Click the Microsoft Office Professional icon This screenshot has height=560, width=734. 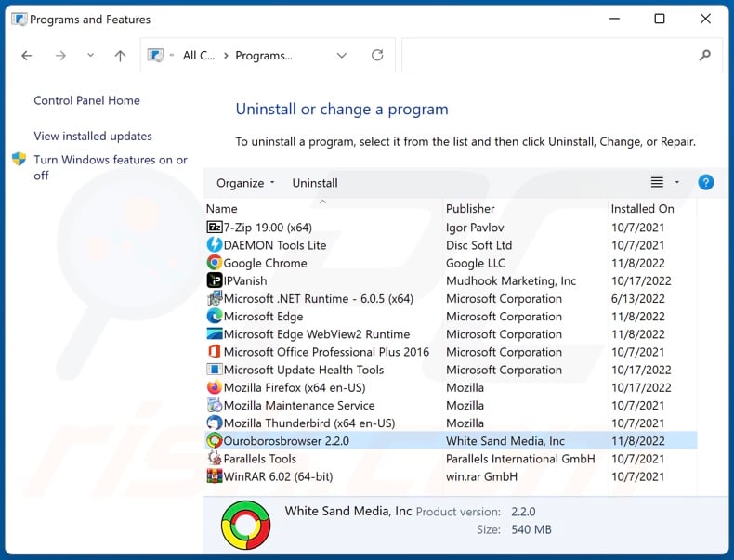tap(215, 352)
